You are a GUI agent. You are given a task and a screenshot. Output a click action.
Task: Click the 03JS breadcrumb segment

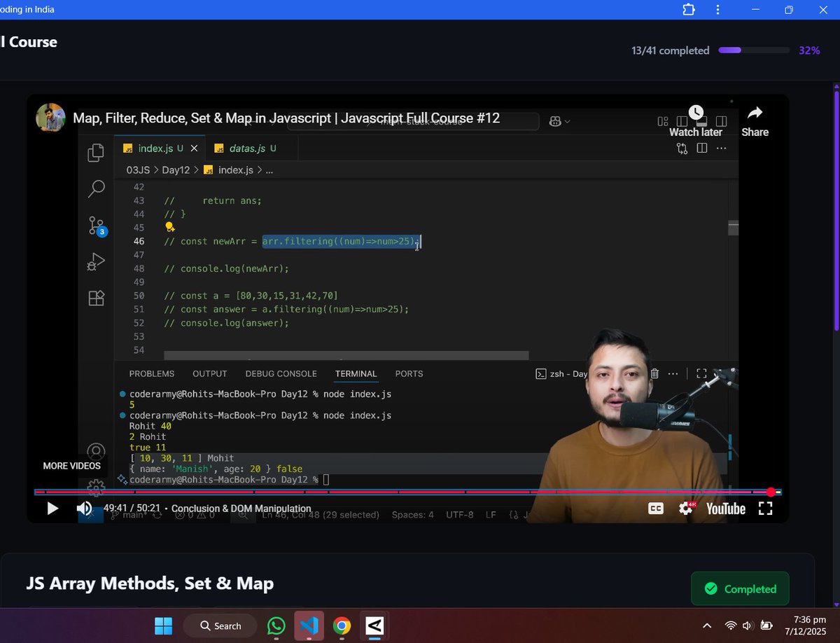click(x=138, y=170)
